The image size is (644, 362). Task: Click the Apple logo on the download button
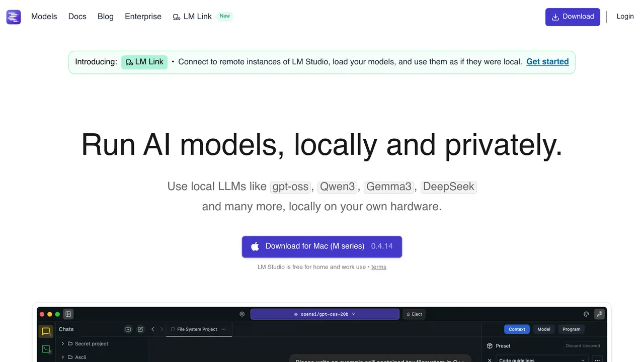(255, 246)
